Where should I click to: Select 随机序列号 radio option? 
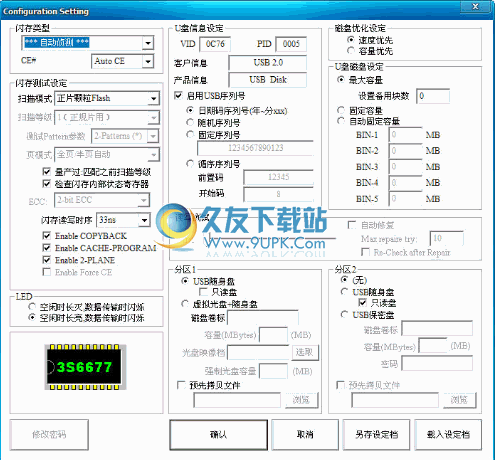[190, 122]
